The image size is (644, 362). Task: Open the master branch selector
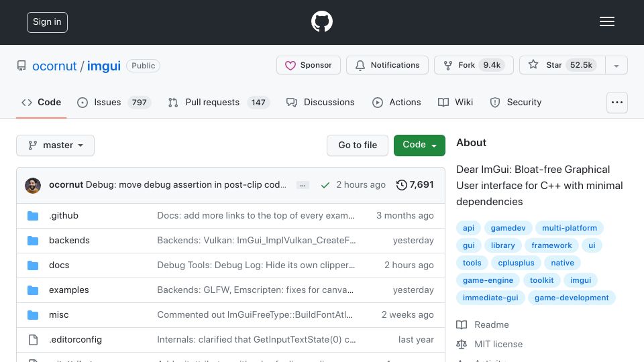(56, 145)
